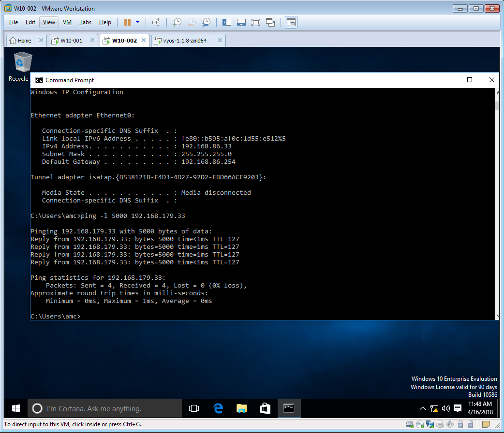Send Ctrl+Alt+Del to the guest
This screenshot has width=504, height=433.
point(156,22)
